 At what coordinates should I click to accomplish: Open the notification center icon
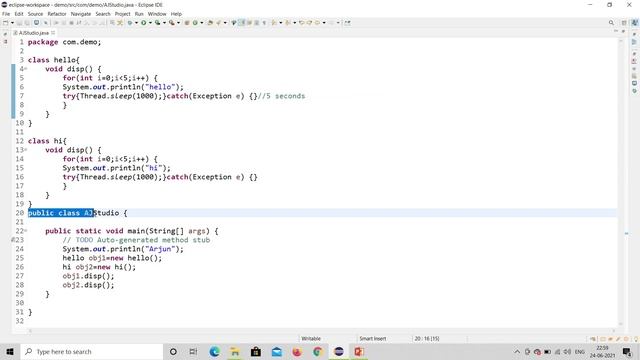click(627, 351)
